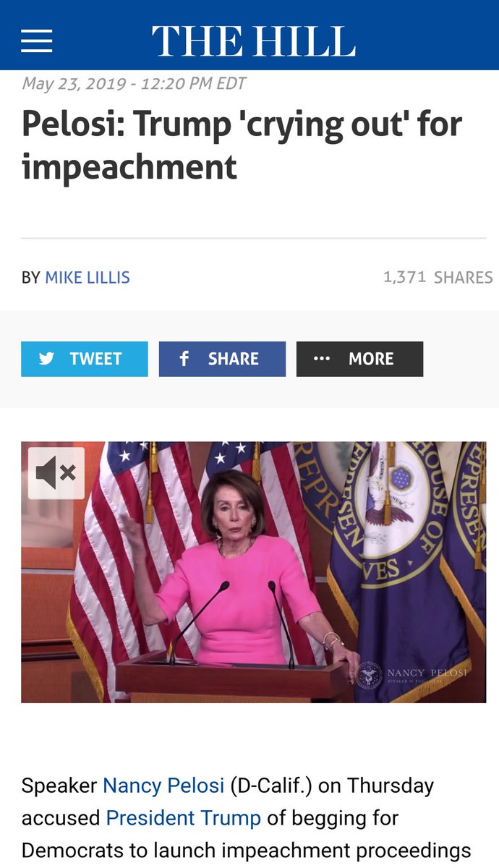The height and width of the screenshot is (868, 499).
Task: Click the SHARES label beside the count
Action: 464,277
